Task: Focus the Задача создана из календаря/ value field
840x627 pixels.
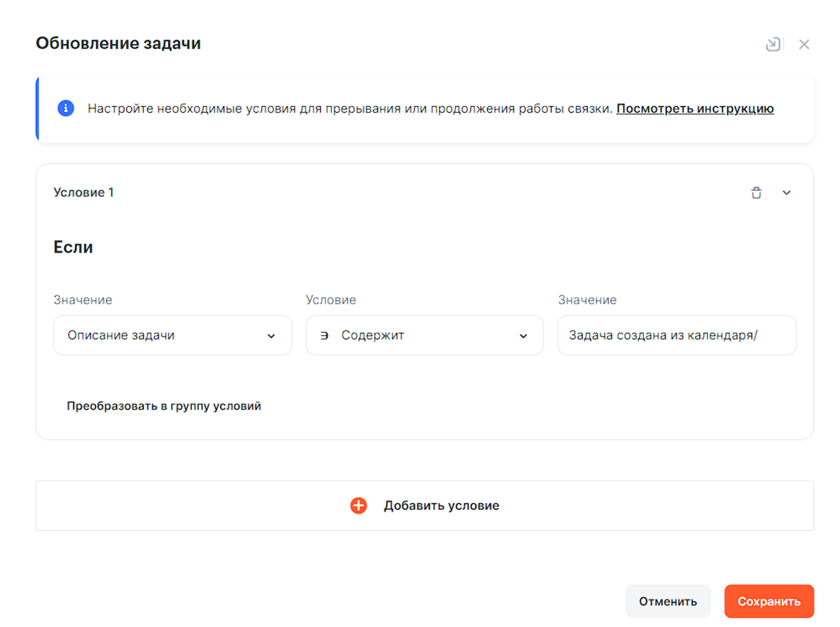Action: [x=676, y=335]
